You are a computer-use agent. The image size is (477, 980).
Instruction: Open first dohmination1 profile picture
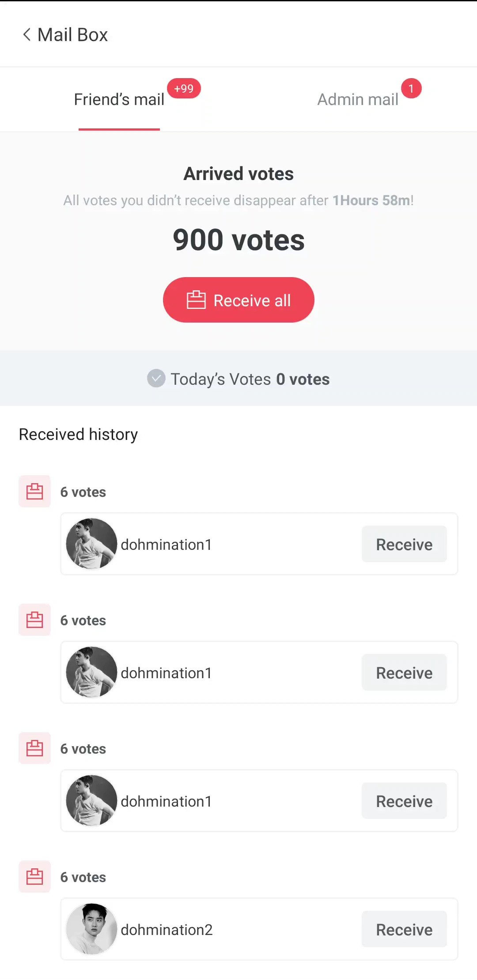point(91,544)
